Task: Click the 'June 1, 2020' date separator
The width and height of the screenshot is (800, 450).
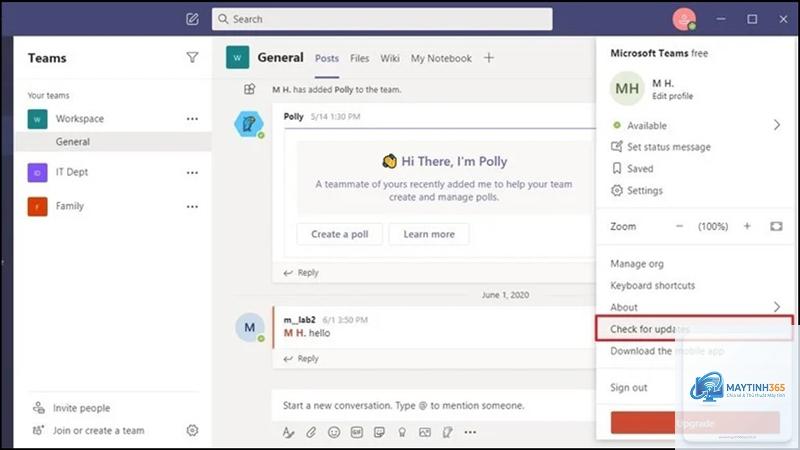Action: pyautogui.click(x=505, y=295)
